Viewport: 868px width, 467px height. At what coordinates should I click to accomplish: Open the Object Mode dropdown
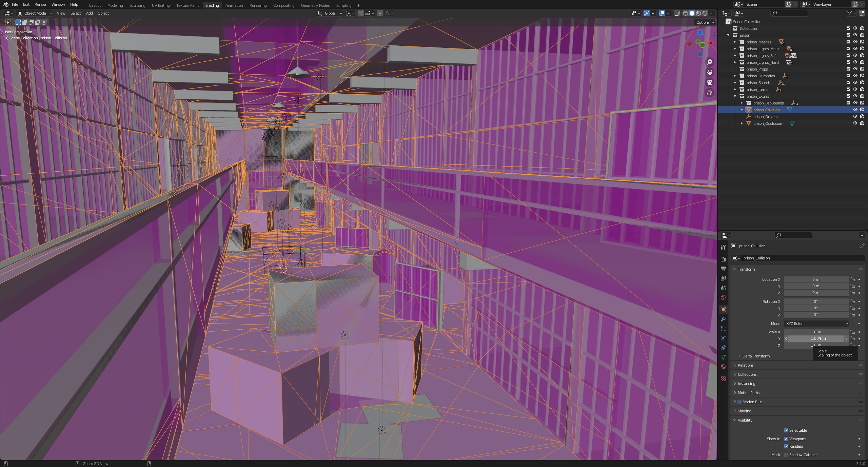pos(35,13)
